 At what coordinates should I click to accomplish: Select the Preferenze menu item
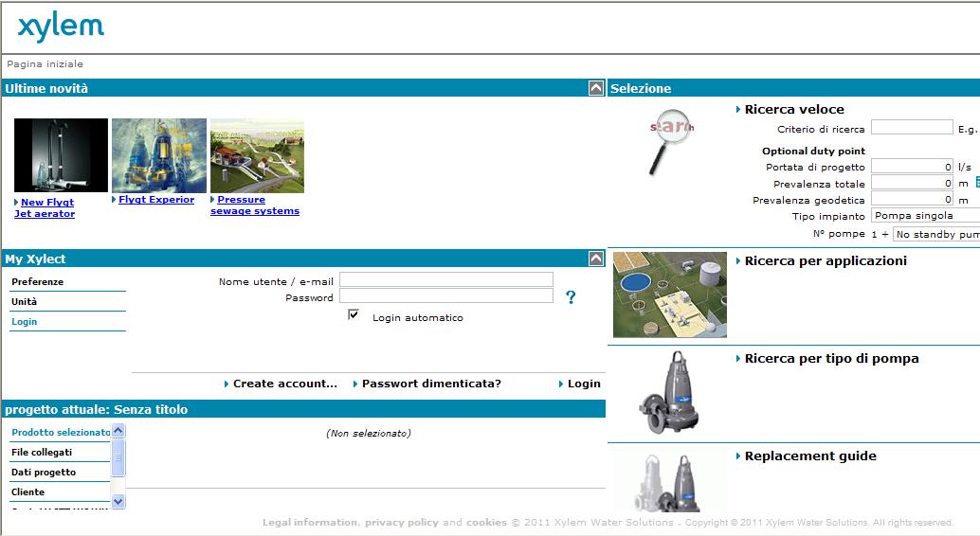(x=38, y=282)
